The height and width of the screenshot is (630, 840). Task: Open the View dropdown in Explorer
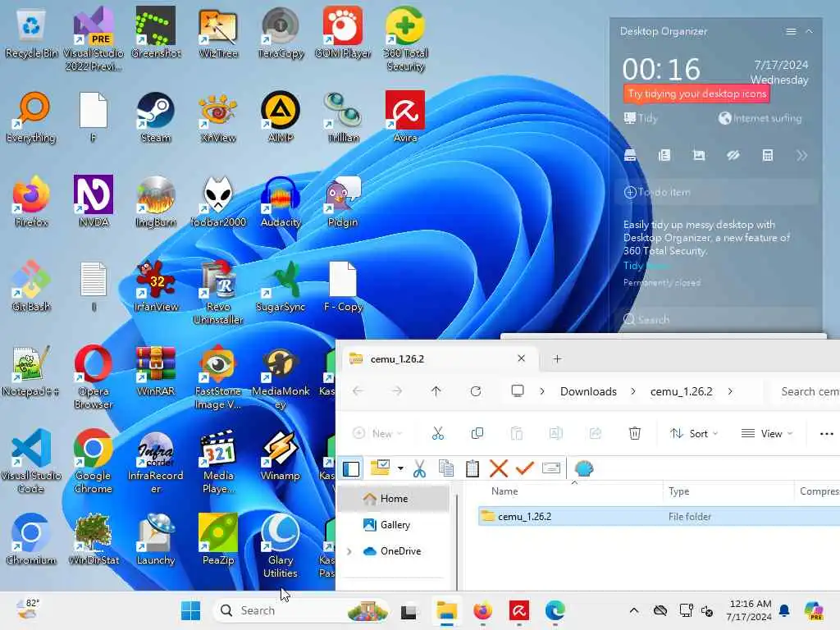(766, 433)
